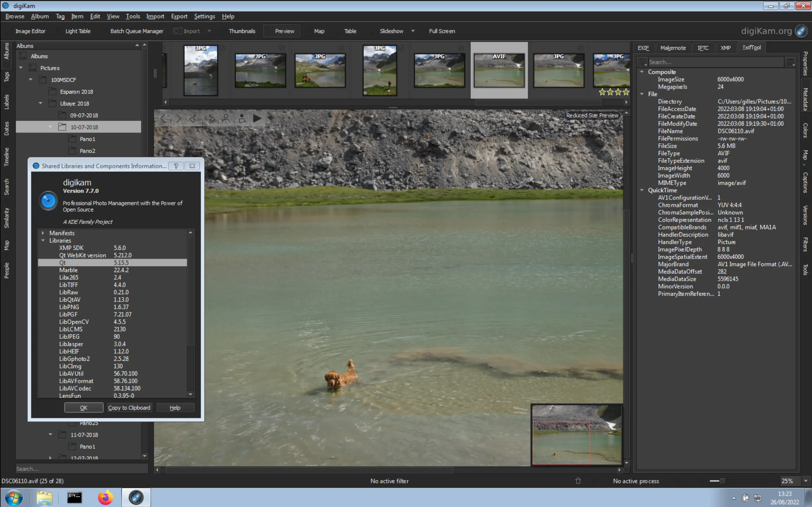Open the Map view
Viewport: 812px width, 507px height.
319,31
